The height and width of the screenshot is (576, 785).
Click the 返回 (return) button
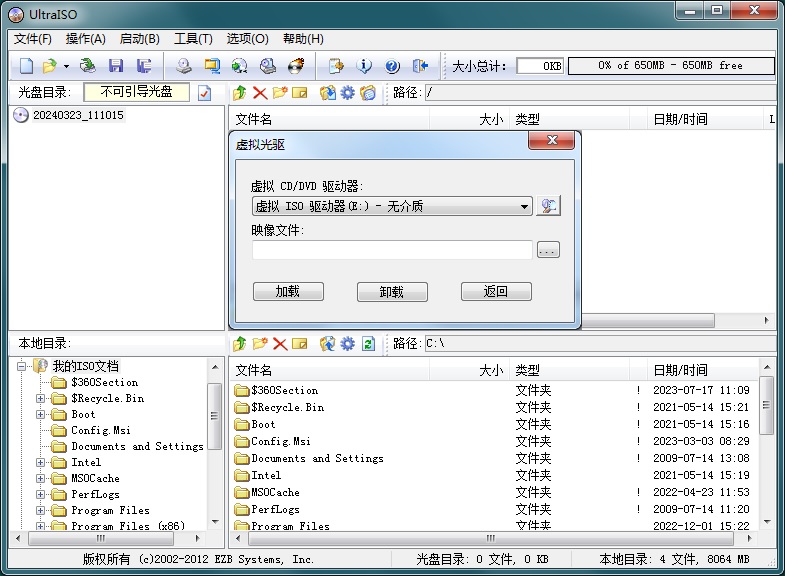[x=496, y=291]
